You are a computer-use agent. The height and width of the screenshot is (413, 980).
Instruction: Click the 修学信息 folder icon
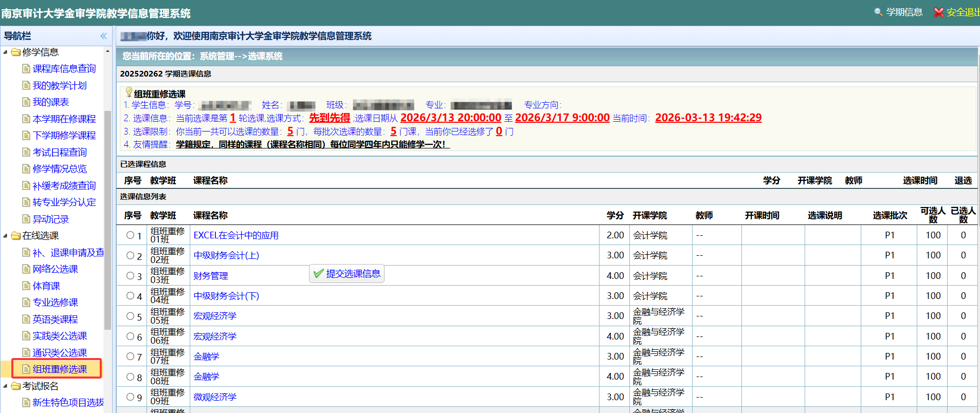pos(16,52)
